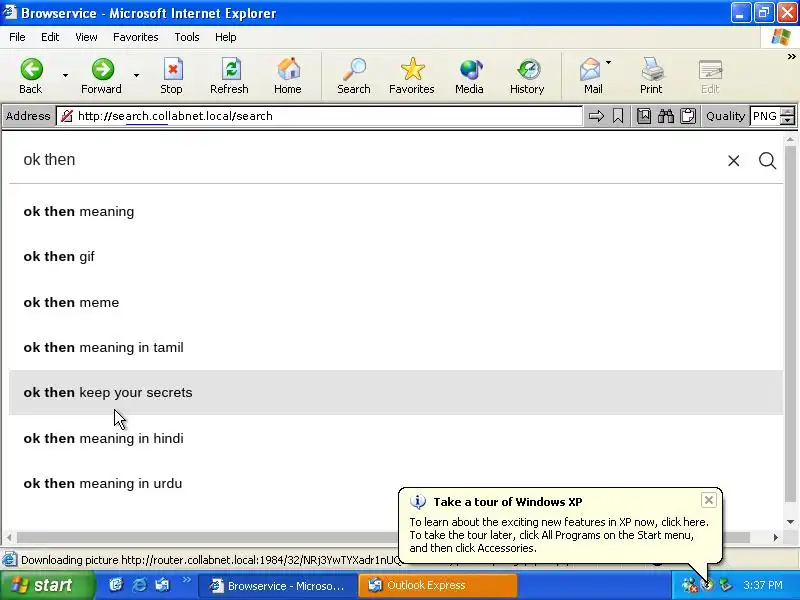
Task: Click the tour info icon in system tray
Action: point(707,585)
